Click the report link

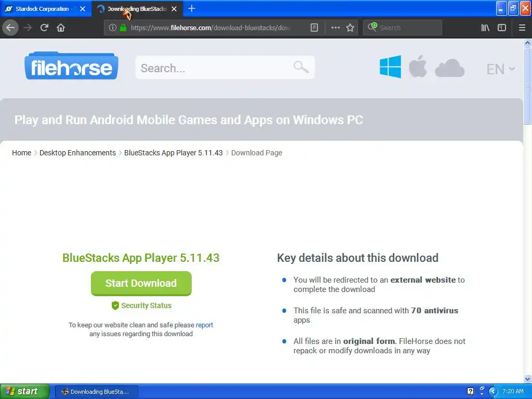click(x=204, y=325)
